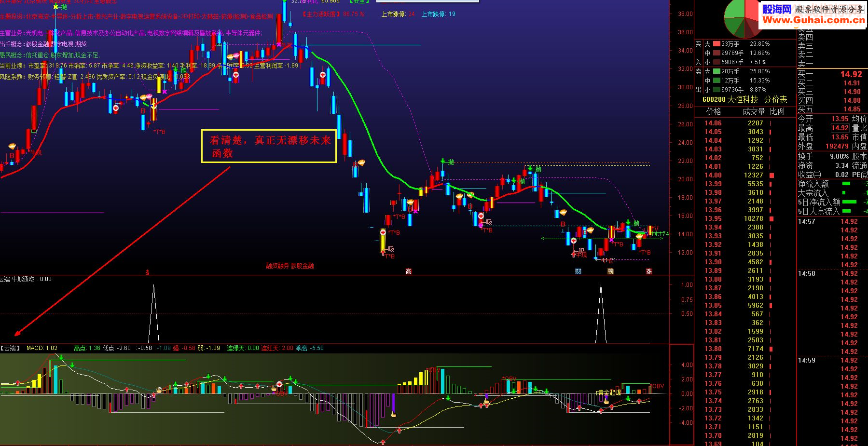Viewport: 868px width, 446px height.
Task: Select stock title 600288 大恒科技
Action: tap(730, 99)
